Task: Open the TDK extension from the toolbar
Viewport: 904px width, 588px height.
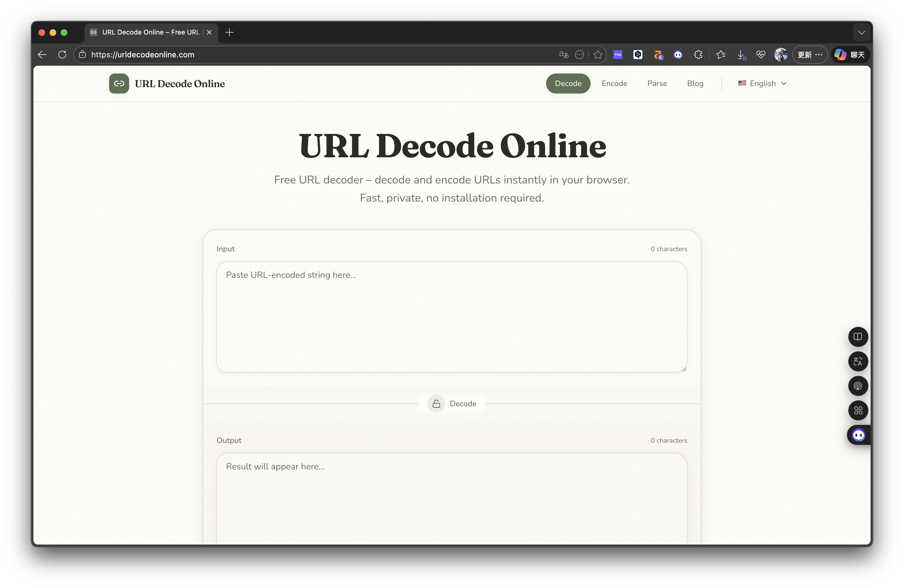Action: 618,55
